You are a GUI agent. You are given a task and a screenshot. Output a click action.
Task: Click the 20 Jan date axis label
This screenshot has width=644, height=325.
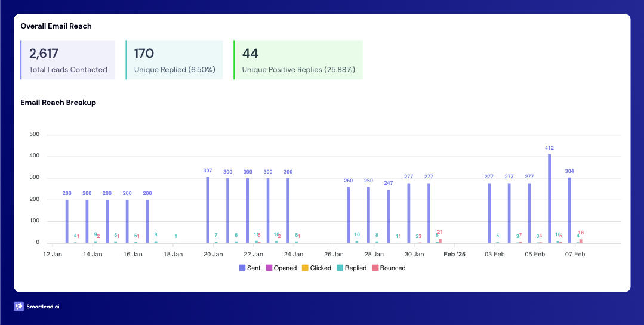point(213,254)
